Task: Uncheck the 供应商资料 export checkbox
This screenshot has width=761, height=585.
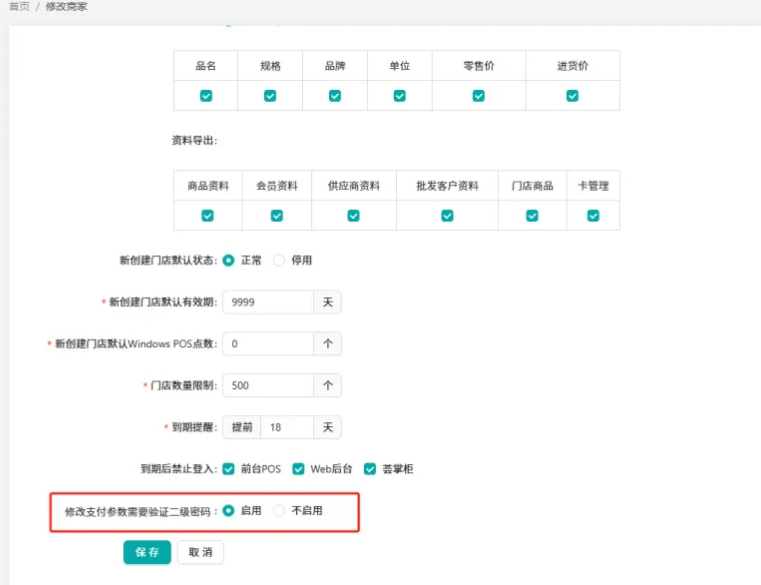Action: click(353, 215)
